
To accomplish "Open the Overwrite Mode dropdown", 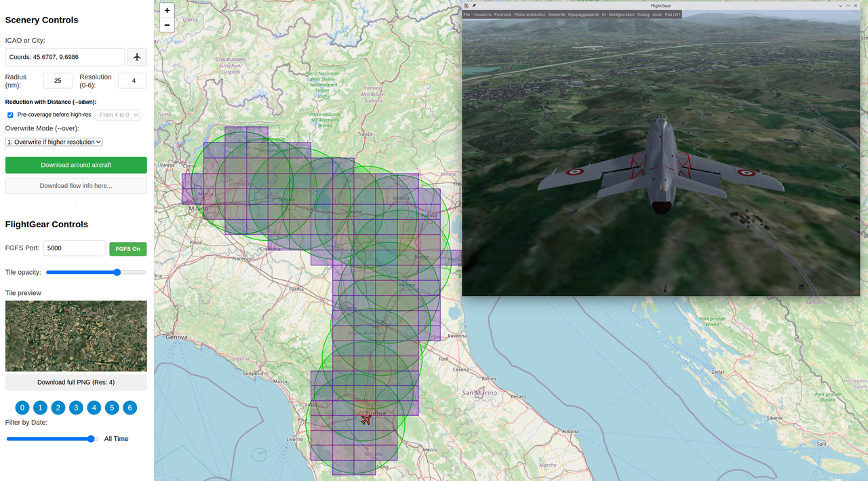I will (54, 142).
